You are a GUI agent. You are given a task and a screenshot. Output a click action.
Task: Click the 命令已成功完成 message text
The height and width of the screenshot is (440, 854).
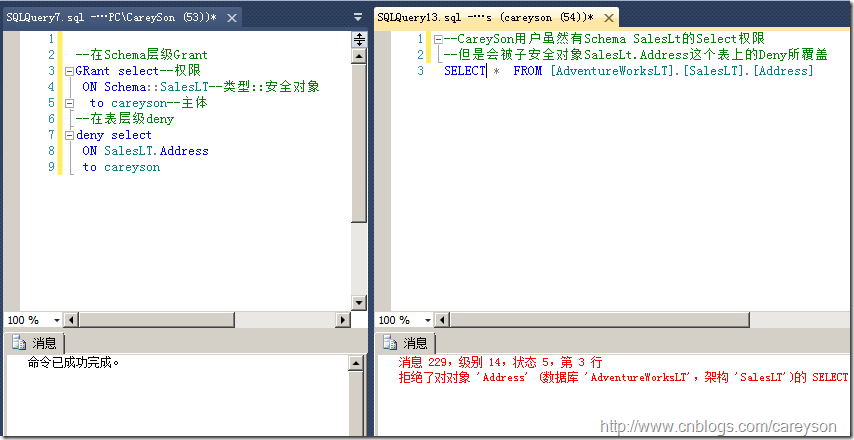tap(73, 362)
